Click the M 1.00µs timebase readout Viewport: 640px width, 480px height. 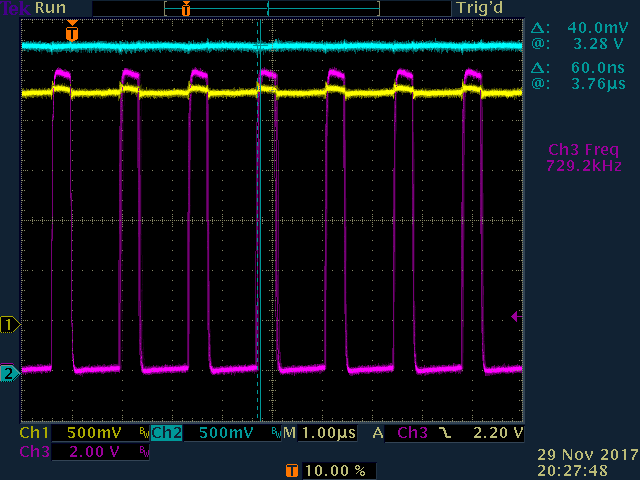coord(320,433)
